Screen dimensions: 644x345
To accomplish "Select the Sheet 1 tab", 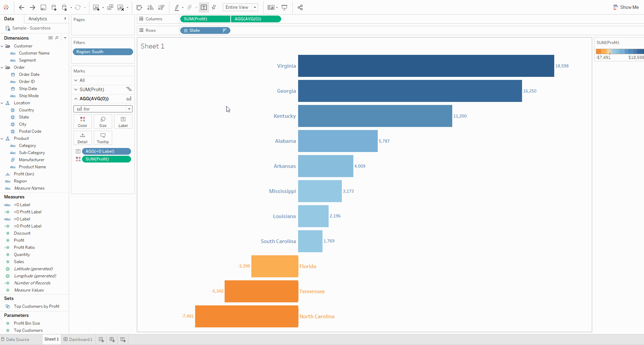I will 51,339.
